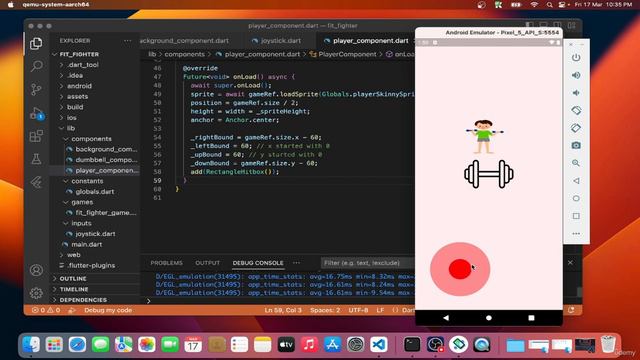Tap the Android recents navigation button
The image size is (640, 360).
pyautogui.click(x=531, y=318)
